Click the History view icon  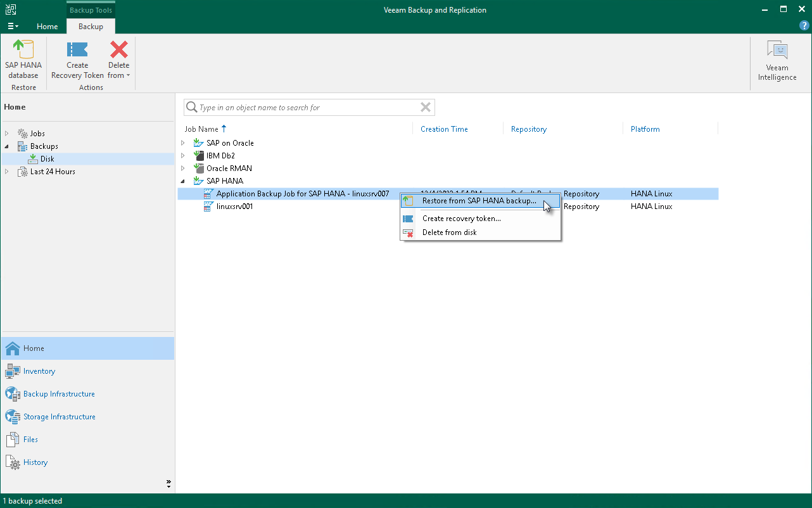pos(13,462)
